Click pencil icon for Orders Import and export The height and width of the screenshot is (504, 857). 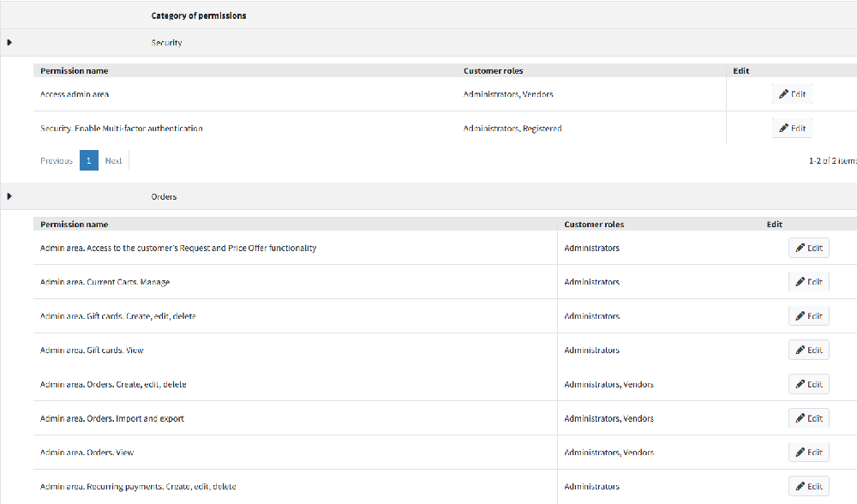pyautogui.click(x=800, y=418)
